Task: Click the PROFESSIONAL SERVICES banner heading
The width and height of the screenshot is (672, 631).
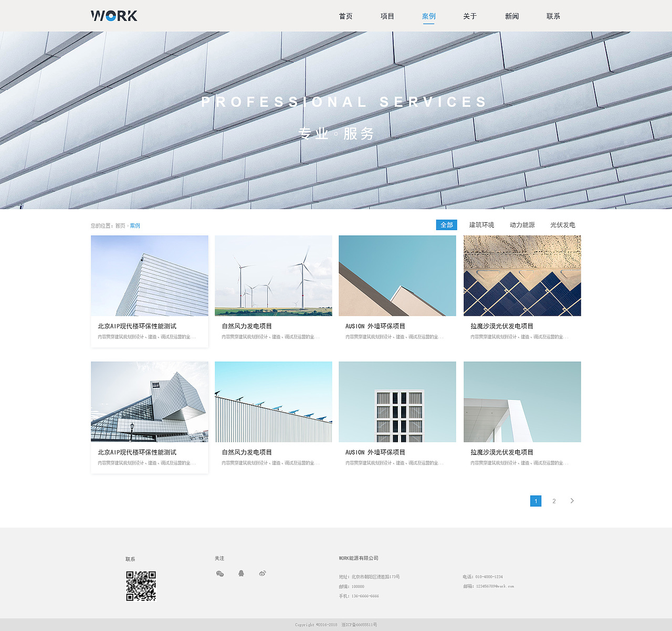Action: point(344,102)
